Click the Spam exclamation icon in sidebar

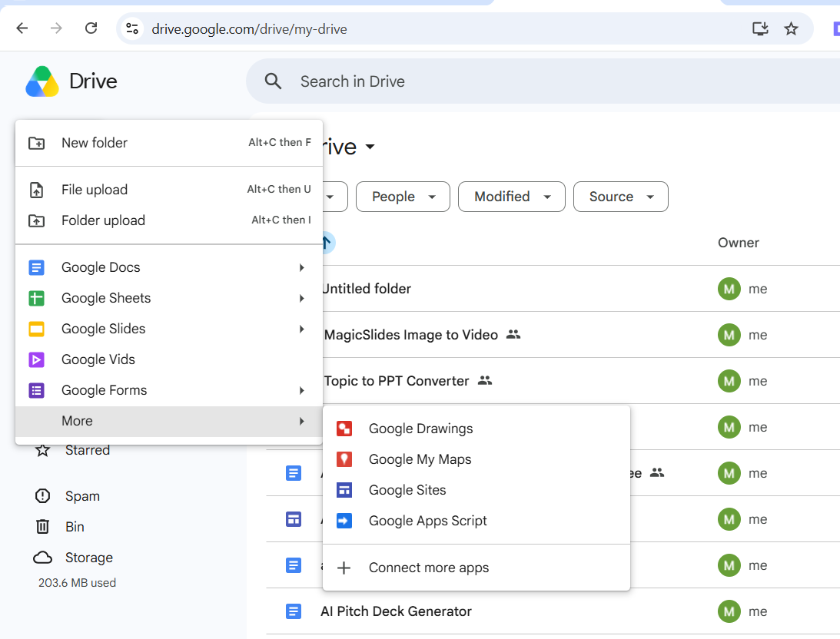[42, 496]
